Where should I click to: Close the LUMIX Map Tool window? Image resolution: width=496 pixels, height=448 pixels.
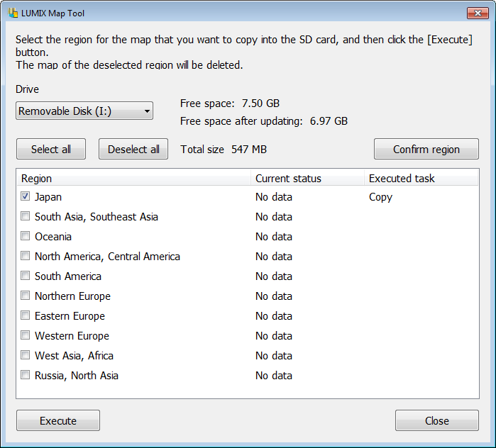[478, 13]
